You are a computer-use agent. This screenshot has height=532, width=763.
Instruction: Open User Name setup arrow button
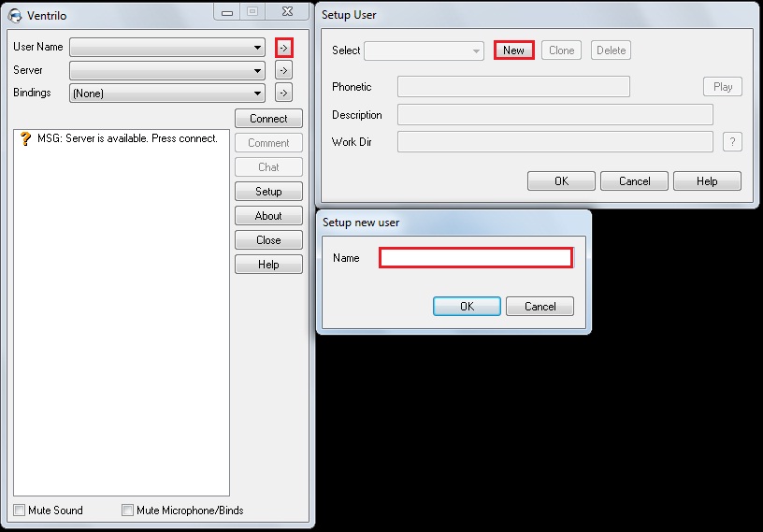click(283, 48)
